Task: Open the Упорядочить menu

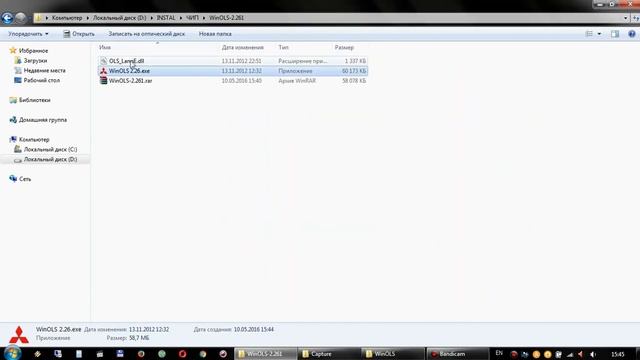Action: pos(28,34)
